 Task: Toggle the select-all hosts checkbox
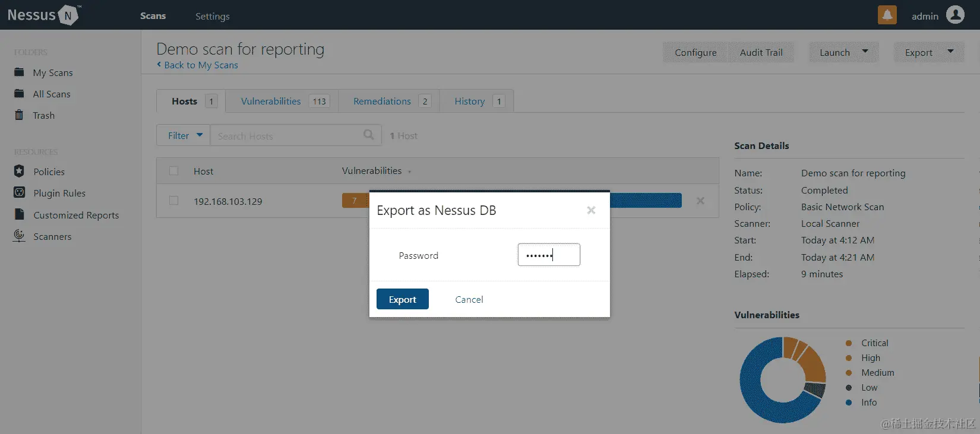point(173,171)
